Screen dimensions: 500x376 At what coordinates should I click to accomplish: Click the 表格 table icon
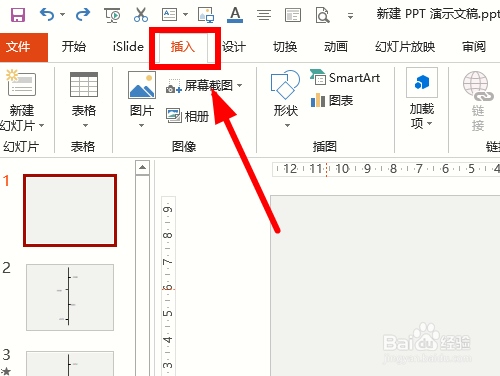point(84,85)
